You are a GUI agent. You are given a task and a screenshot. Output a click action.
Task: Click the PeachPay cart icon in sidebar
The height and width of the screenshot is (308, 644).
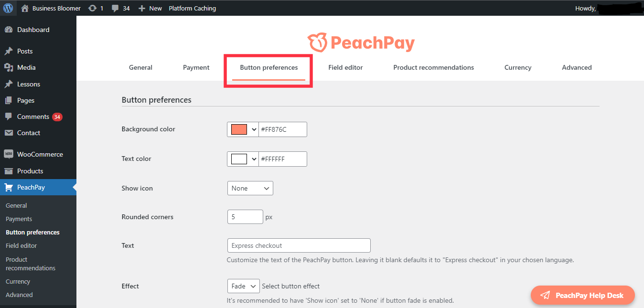click(9, 187)
